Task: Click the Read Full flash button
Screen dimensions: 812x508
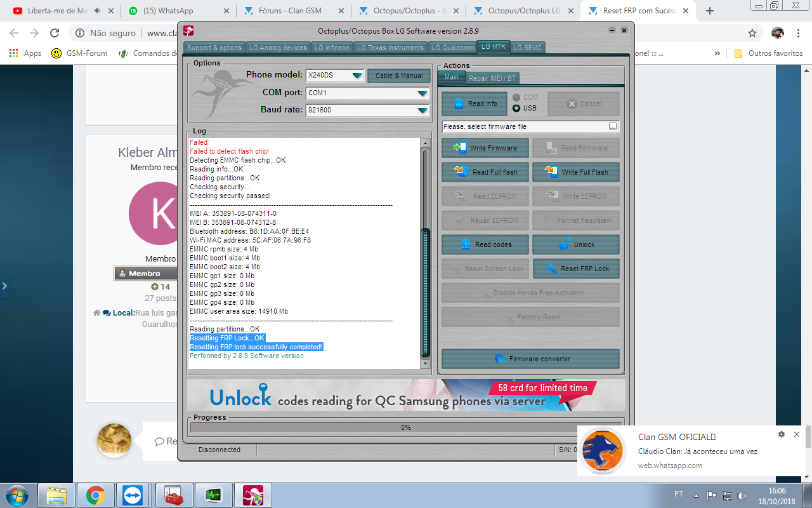Action: [485, 172]
